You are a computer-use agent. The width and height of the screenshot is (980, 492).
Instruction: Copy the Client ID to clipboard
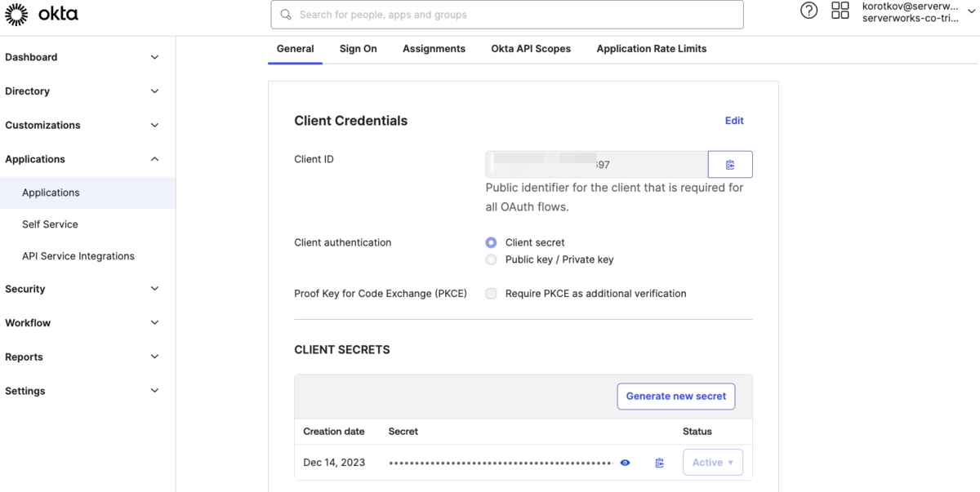click(x=730, y=164)
